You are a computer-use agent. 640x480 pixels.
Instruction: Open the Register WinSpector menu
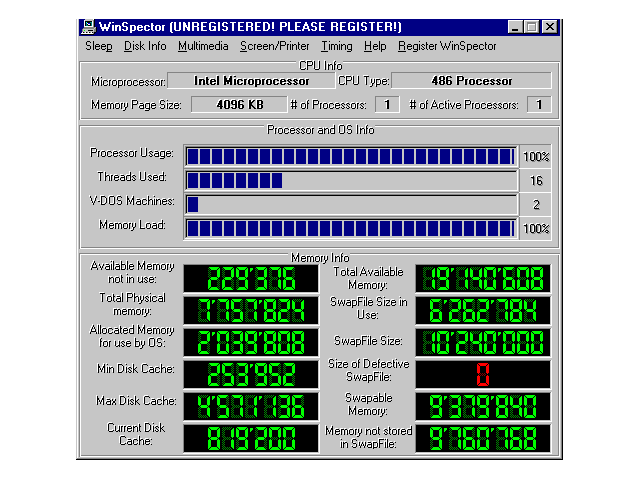(447, 46)
